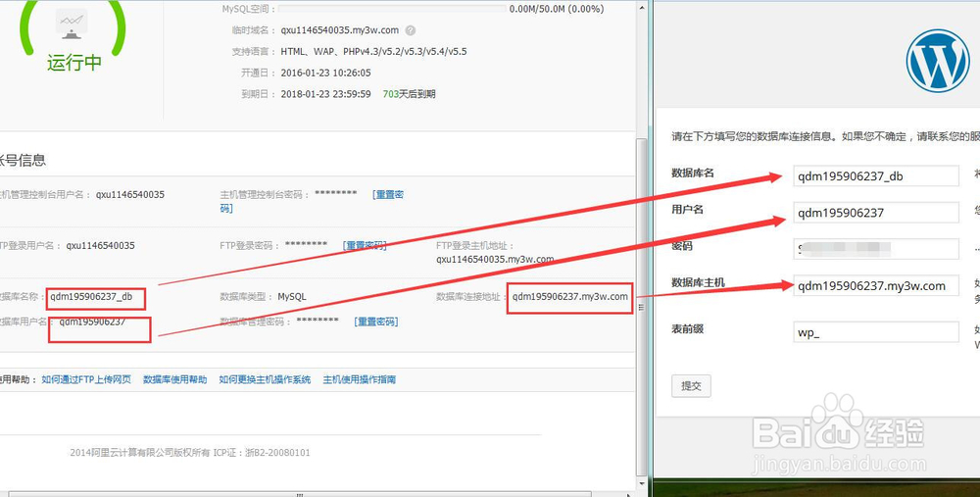Click the 运行中 status text
Viewport: 980px width, 497px height.
(x=74, y=63)
